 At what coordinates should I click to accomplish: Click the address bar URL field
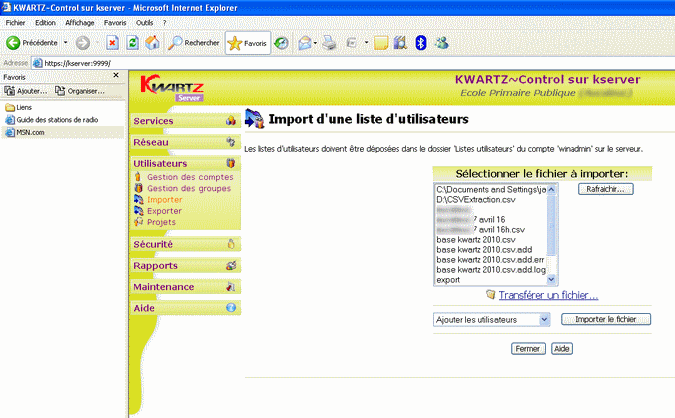(353, 63)
